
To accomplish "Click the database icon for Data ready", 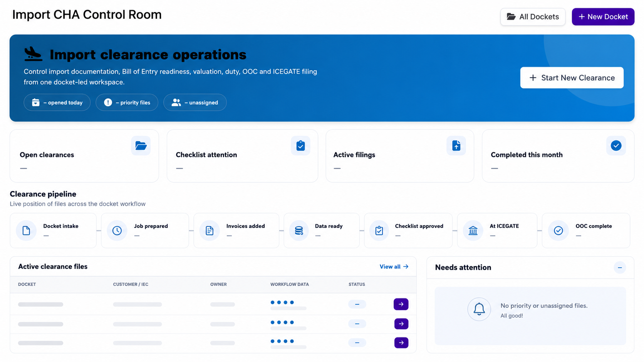I will point(299,230).
